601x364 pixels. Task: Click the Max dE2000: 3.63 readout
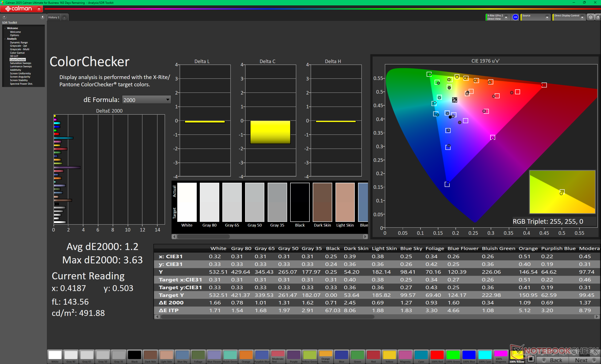tap(102, 260)
